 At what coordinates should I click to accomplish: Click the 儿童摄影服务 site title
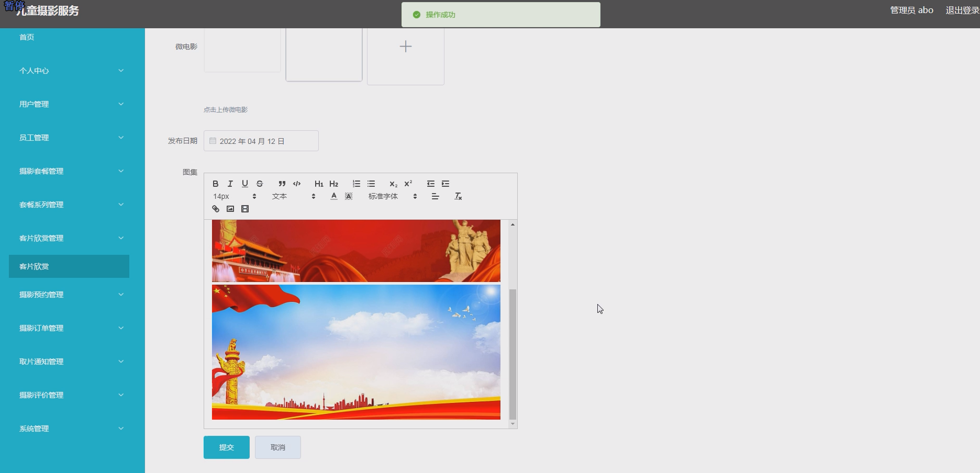click(48, 11)
